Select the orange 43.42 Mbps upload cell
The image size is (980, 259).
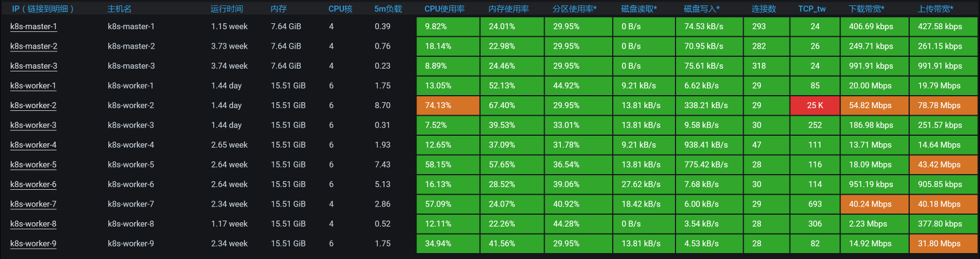click(943, 165)
